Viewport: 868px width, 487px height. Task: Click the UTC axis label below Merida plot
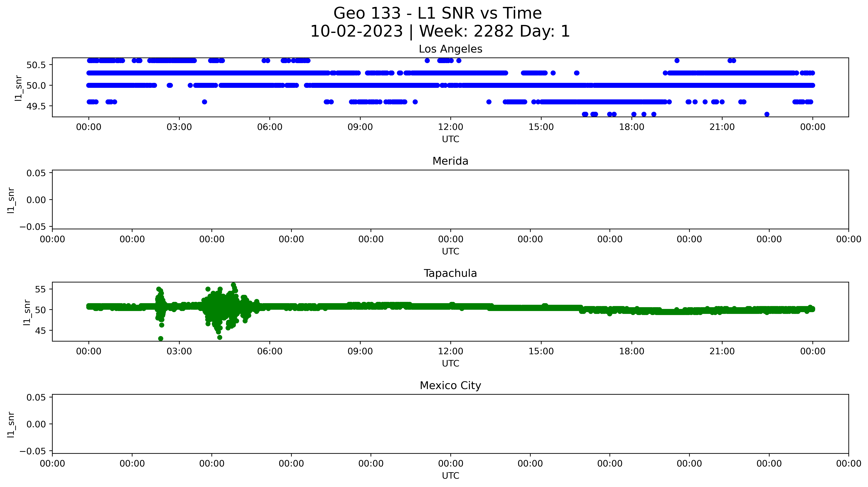point(451,251)
